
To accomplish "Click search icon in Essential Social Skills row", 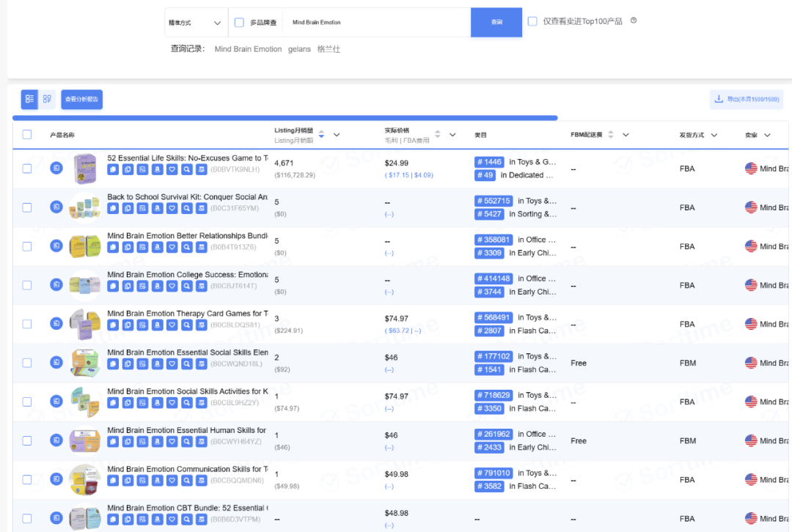I will point(186,364).
